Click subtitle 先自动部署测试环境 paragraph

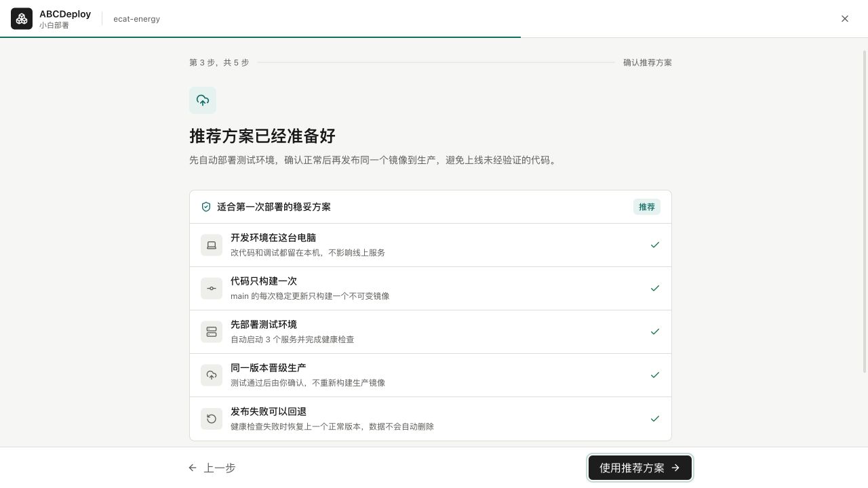coord(374,161)
